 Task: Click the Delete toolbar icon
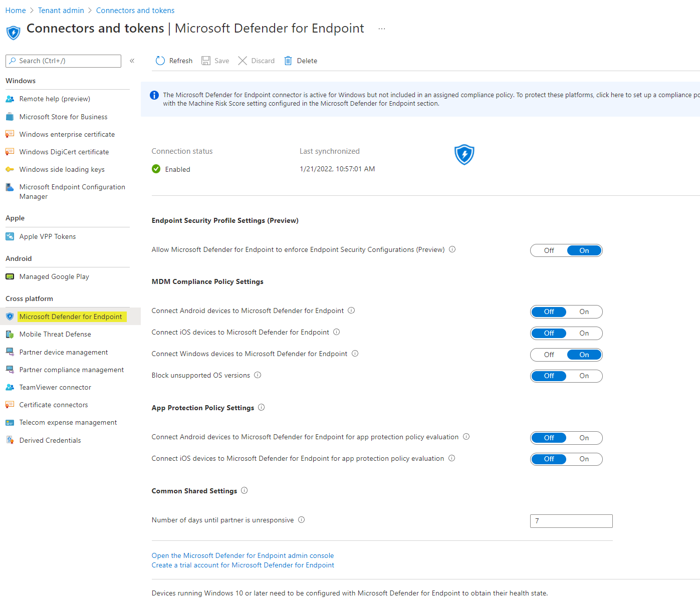click(288, 60)
